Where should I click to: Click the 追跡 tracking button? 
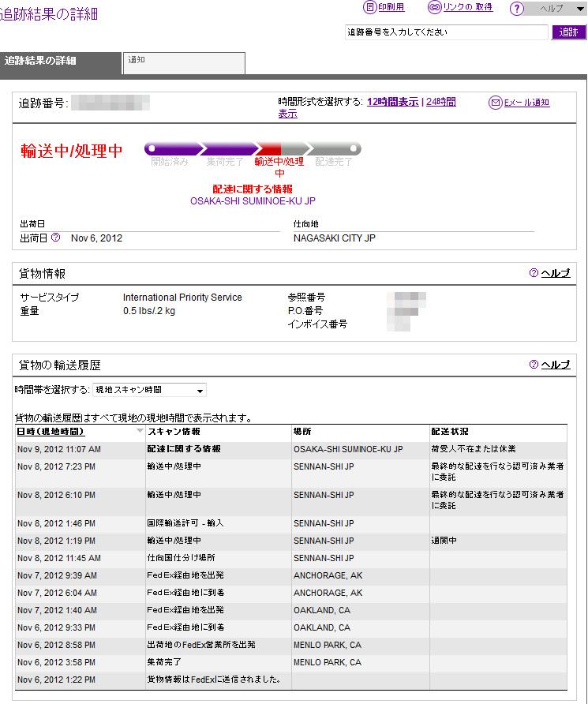[x=569, y=32]
